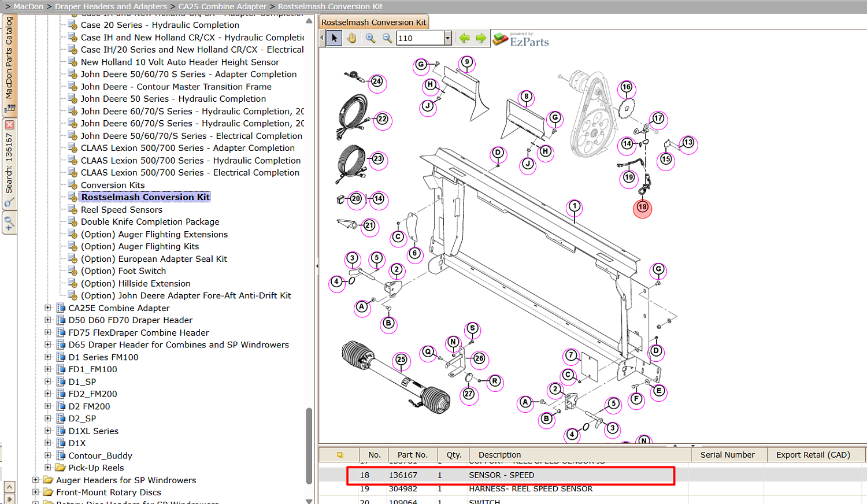Open Rostselmash Conversion Kit breadcrumb link
Image resolution: width=867 pixels, height=504 pixels.
(330, 6)
